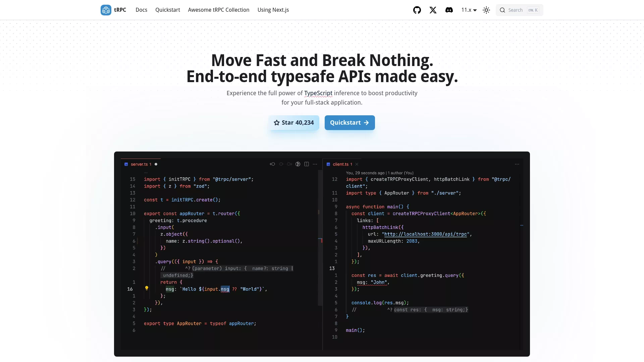Screen dimensions: 644x362
Task: Click the split editor icon in server.ts pane
Action: [307, 164]
